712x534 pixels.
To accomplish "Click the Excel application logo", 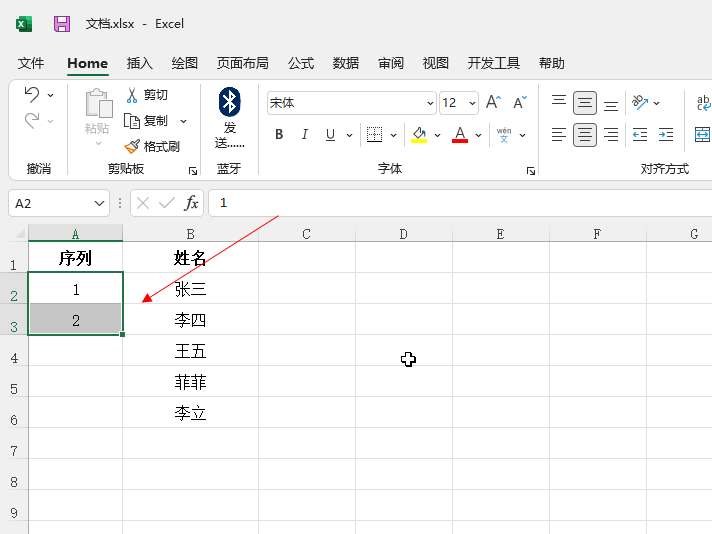I will point(24,24).
